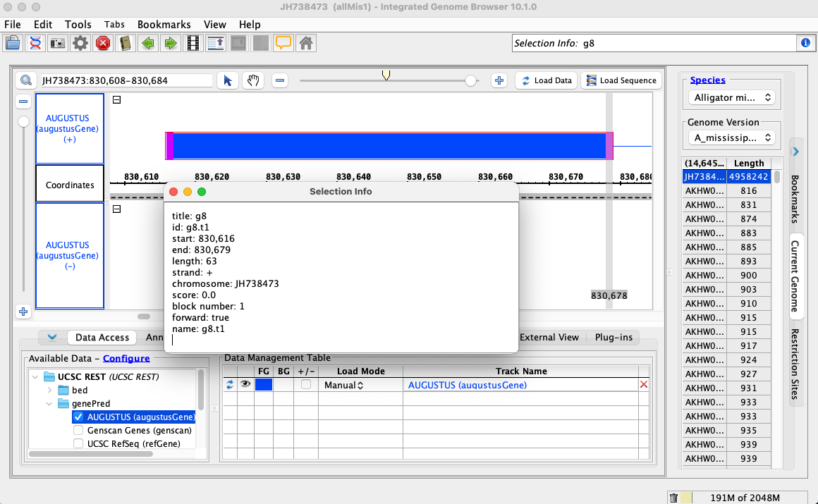The height and width of the screenshot is (504, 818).
Task: Click the Load Data button
Action: pos(547,80)
